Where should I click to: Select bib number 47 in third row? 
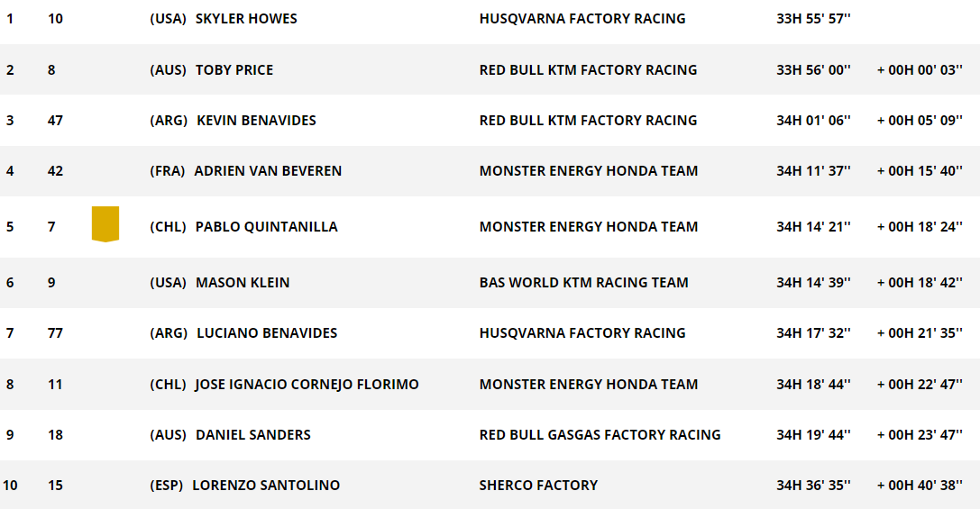click(x=55, y=121)
